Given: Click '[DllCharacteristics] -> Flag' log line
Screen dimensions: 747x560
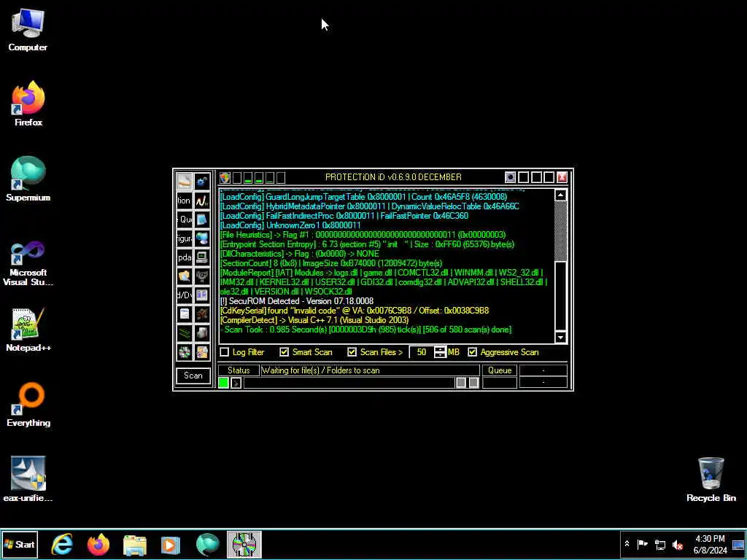Looking at the screenshot, I should coord(300,253).
